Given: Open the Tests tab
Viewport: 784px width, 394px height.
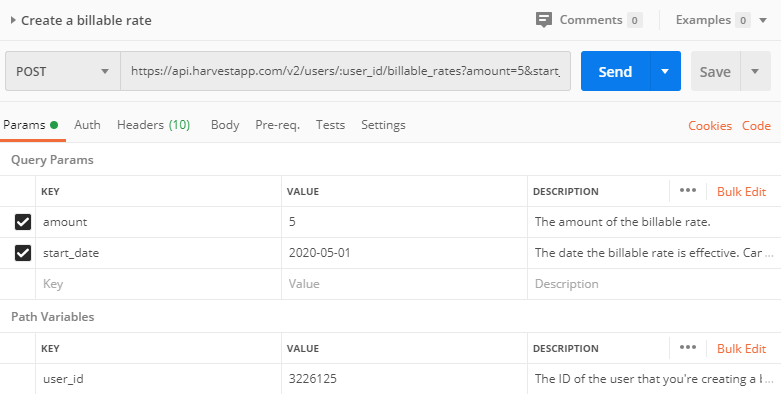Looking at the screenshot, I should click(x=330, y=125).
